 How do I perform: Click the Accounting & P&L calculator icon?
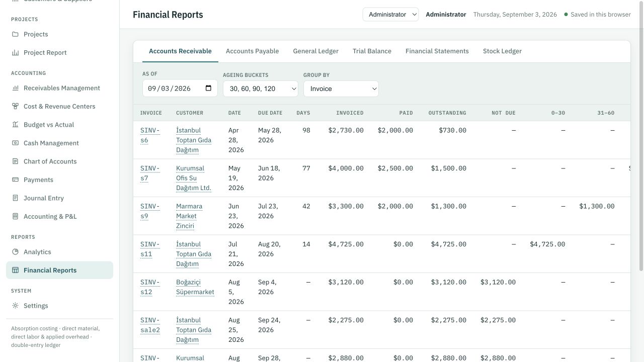(15, 216)
